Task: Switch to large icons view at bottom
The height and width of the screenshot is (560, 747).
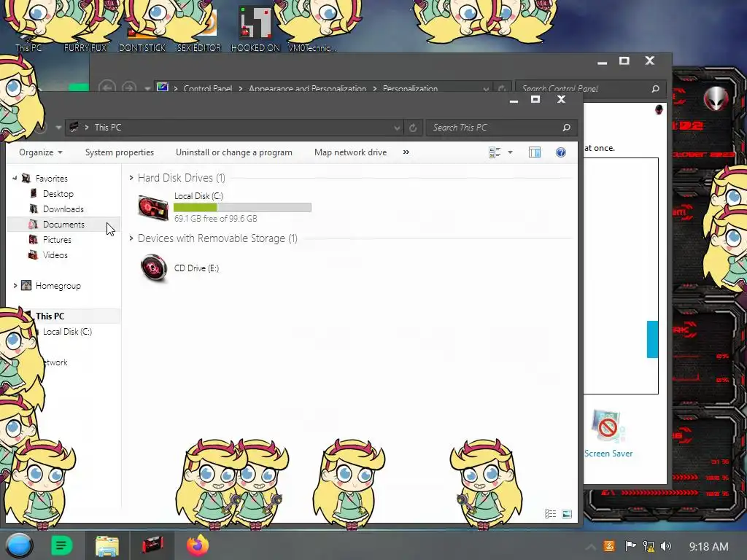Action: point(566,514)
